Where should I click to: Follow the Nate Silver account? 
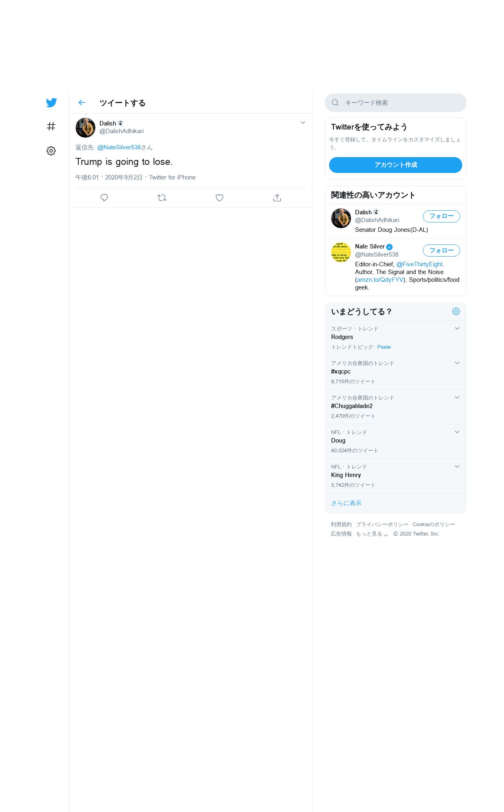441,251
